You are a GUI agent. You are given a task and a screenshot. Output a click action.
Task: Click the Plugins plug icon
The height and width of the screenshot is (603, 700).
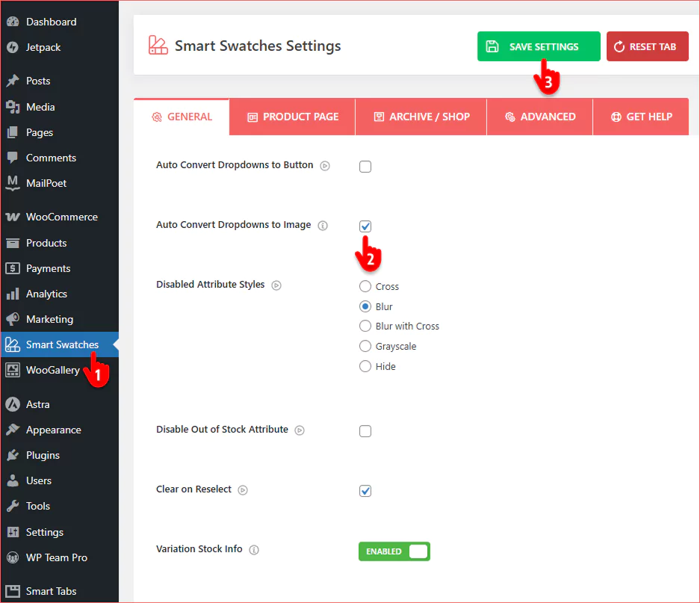(x=13, y=455)
